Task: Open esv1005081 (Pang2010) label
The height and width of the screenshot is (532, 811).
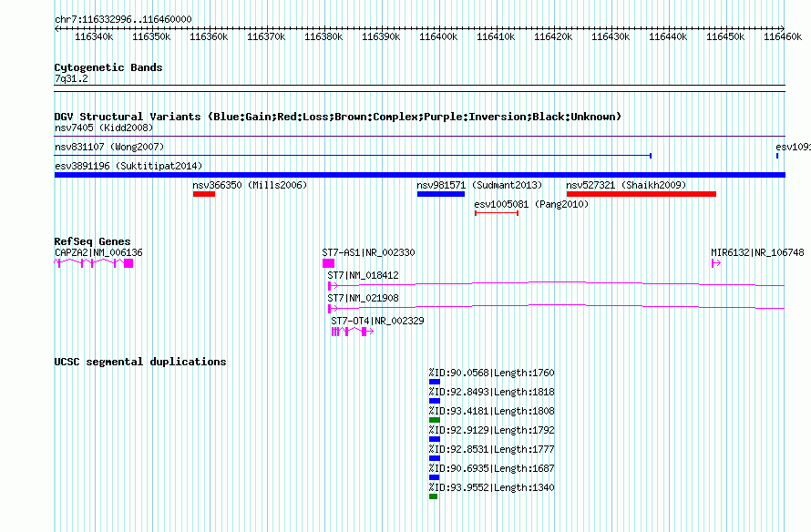Action: click(x=531, y=204)
